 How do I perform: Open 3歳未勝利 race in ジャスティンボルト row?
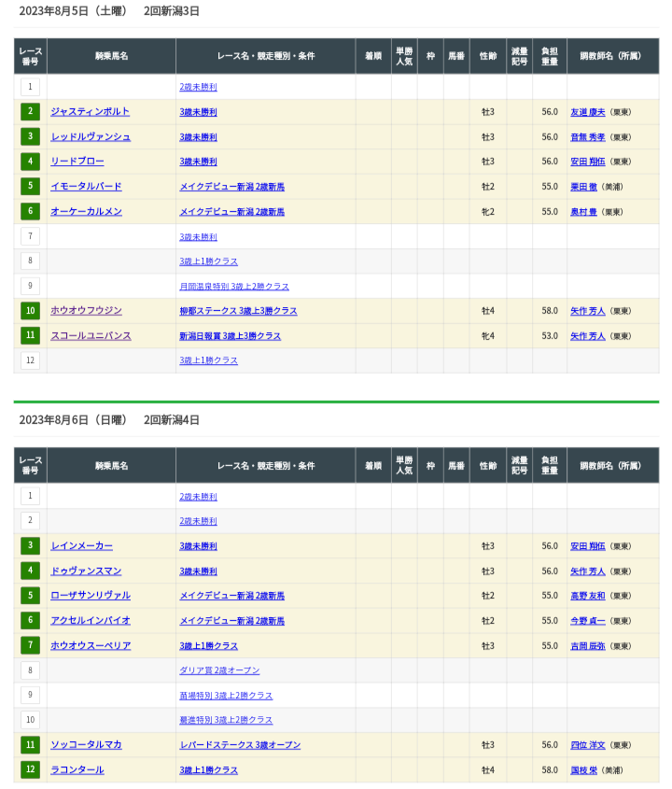[198, 112]
